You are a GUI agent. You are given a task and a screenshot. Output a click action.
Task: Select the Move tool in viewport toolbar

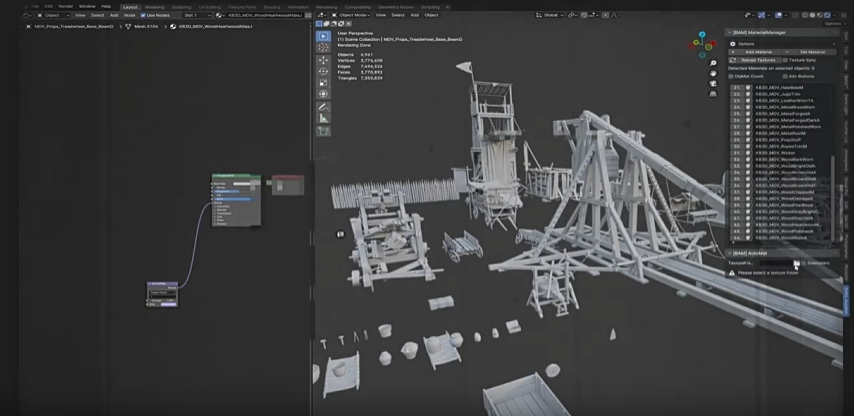pyautogui.click(x=323, y=60)
